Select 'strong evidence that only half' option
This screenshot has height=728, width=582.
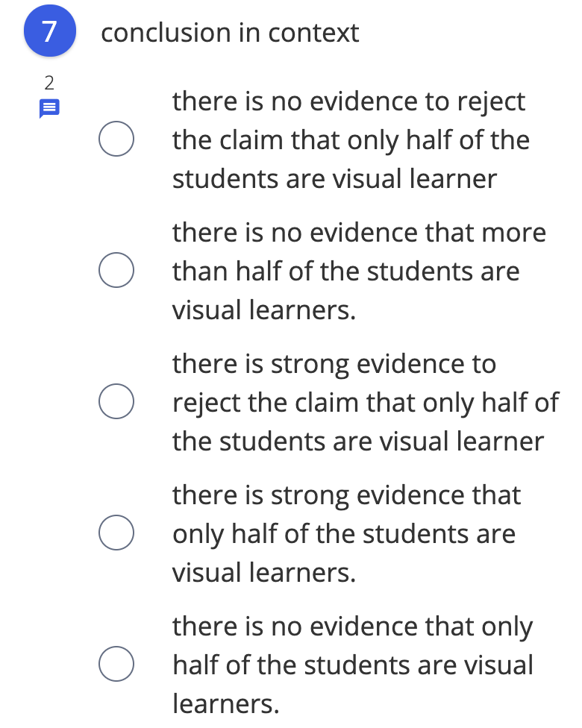pyautogui.click(x=116, y=533)
